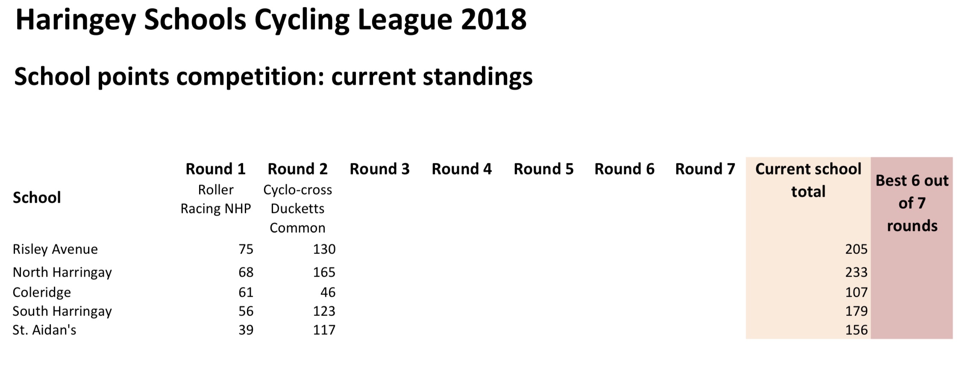Screen dimensions: 980x377
Task: Click the Best 6 out of 7 rounds header
Action: point(912,203)
